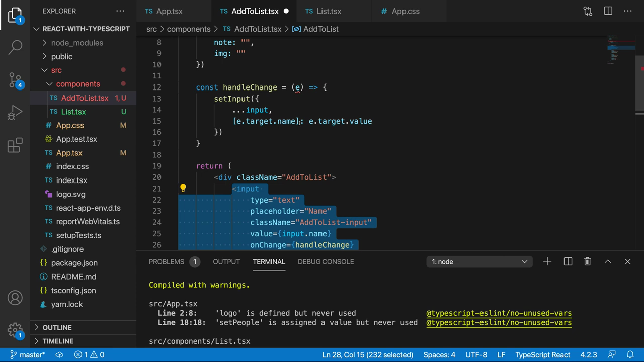Click the editor minimap
Screen dimensions: 644x362
coord(621,50)
